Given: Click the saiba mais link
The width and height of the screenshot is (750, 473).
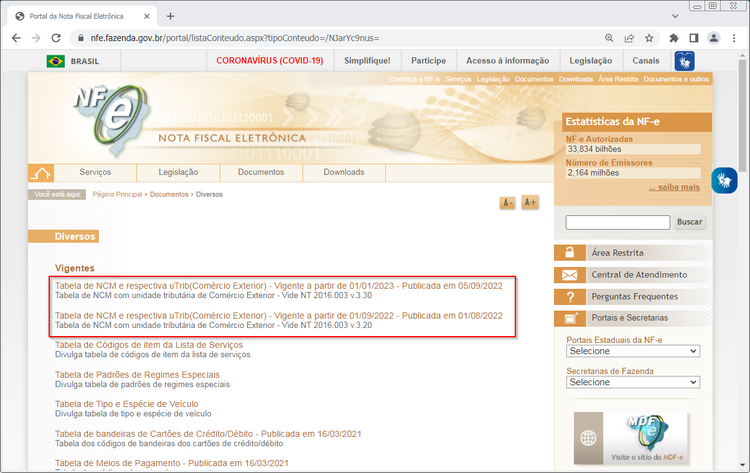Looking at the screenshot, I should 674,187.
